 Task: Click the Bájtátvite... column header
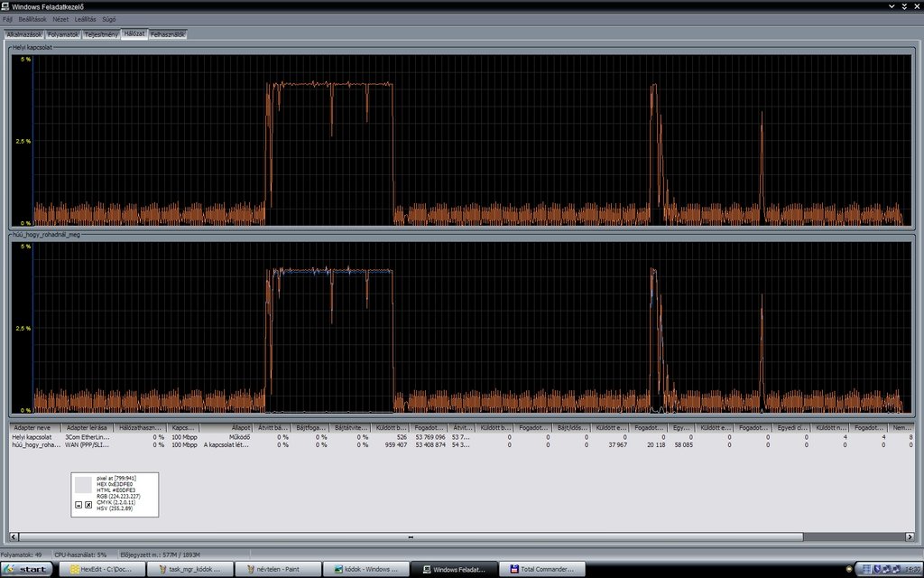point(350,427)
